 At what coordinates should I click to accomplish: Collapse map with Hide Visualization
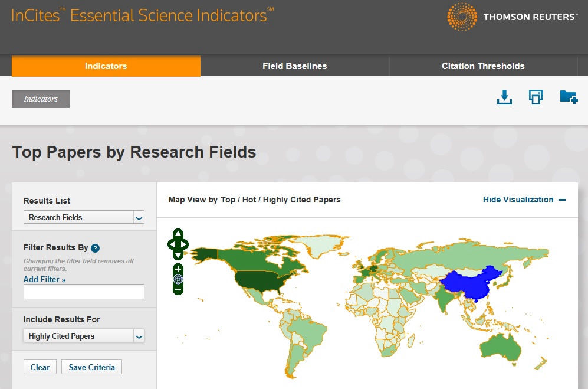524,200
